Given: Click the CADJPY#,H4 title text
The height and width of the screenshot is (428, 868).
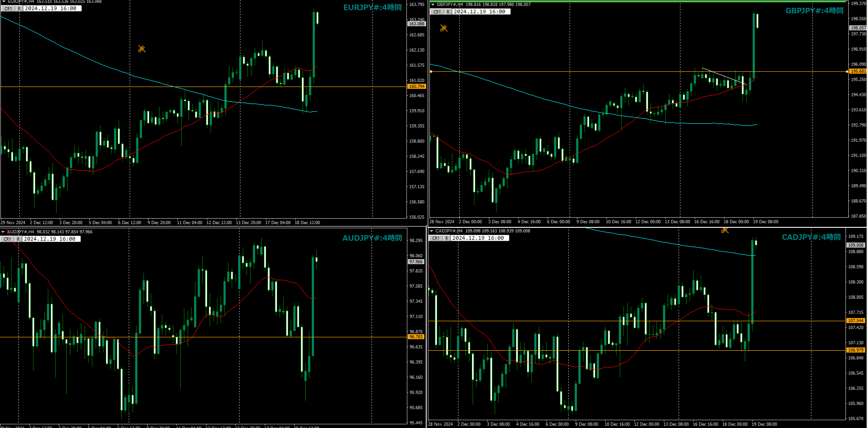Looking at the screenshot, I should click(449, 231).
